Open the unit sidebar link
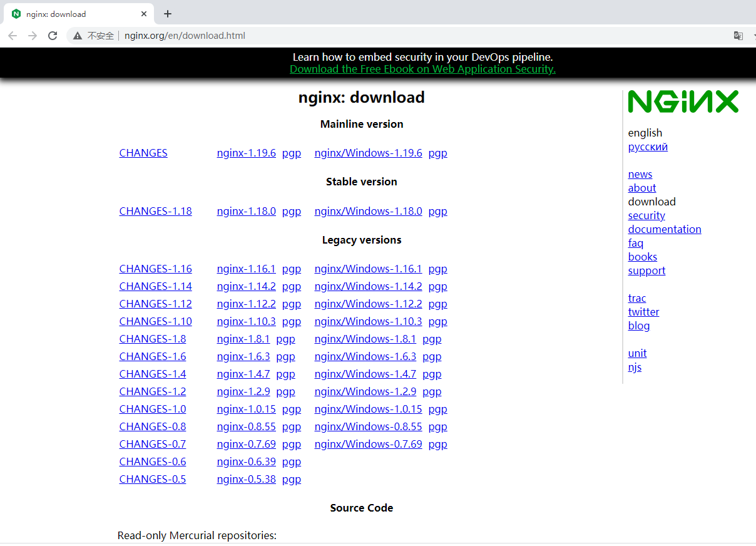756x546 pixels. (x=637, y=353)
